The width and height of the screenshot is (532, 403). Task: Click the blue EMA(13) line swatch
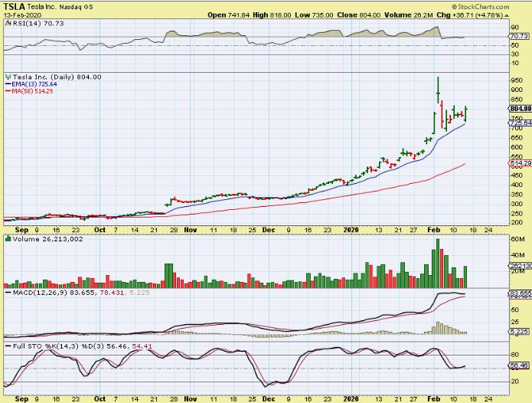point(8,84)
